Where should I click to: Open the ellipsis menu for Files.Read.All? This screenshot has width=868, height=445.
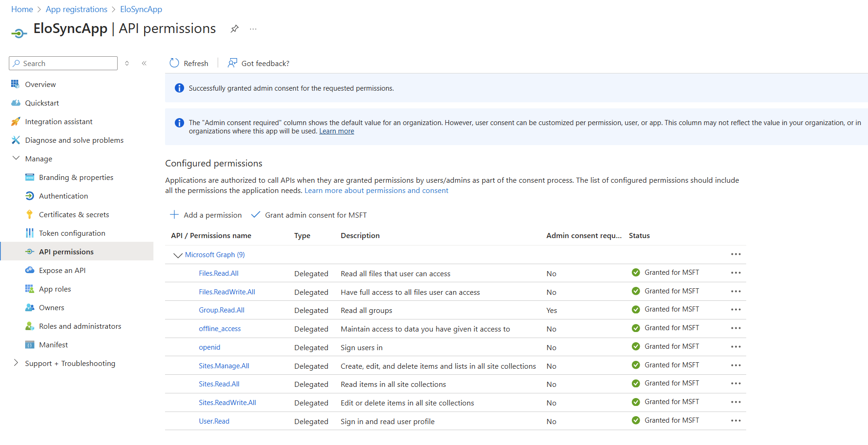click(735, 272)
